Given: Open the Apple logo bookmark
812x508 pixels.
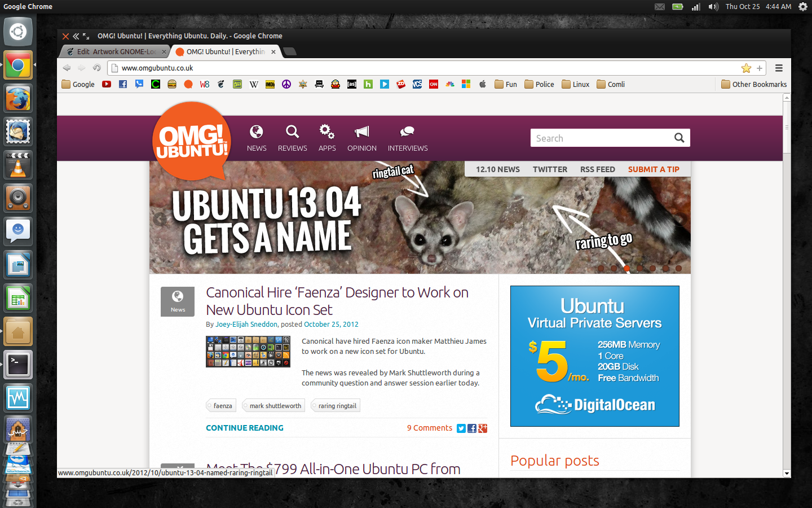Looking at the screenshot, I should 483,84.
